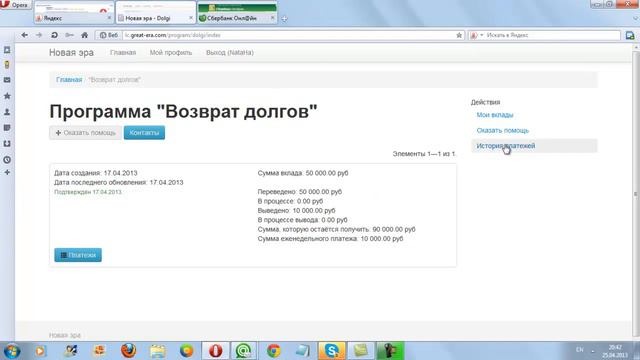The image size is (640, 360).
Task: Click the Веб security badge in the address bar
Action: [x=109, y=36]
